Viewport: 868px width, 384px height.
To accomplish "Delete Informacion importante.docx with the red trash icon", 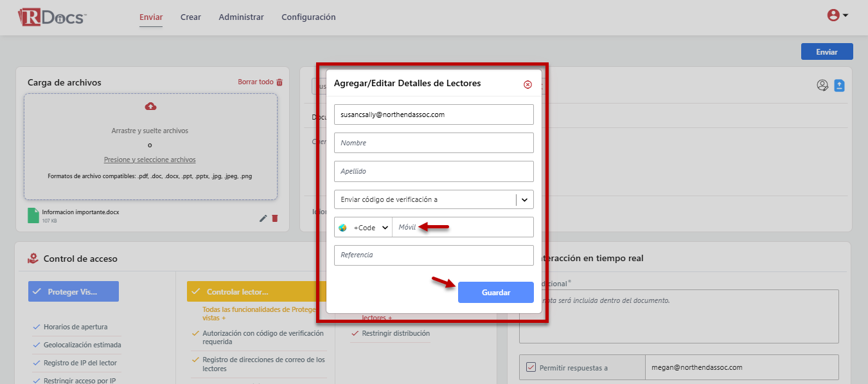I will pyautogui.click(x=275, y=218).
